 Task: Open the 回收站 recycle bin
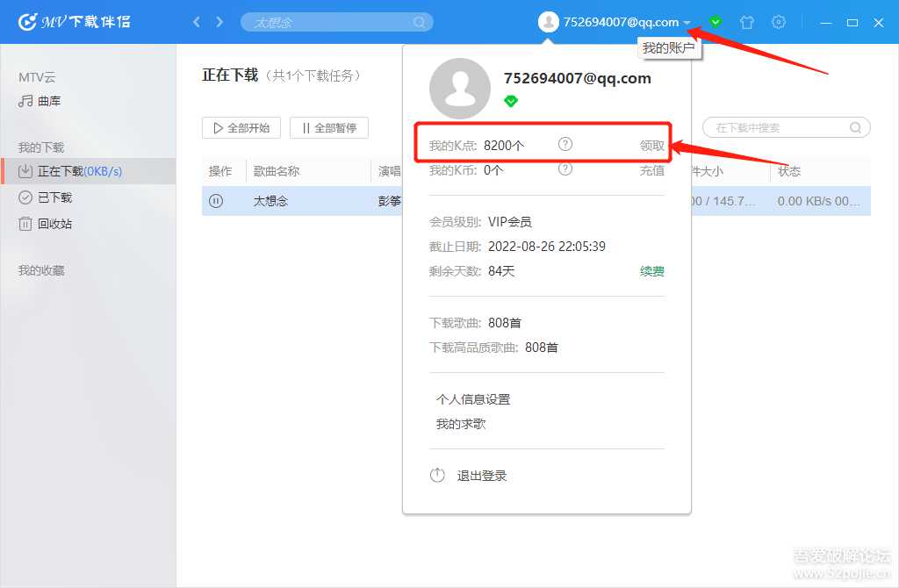coord(57,224)
